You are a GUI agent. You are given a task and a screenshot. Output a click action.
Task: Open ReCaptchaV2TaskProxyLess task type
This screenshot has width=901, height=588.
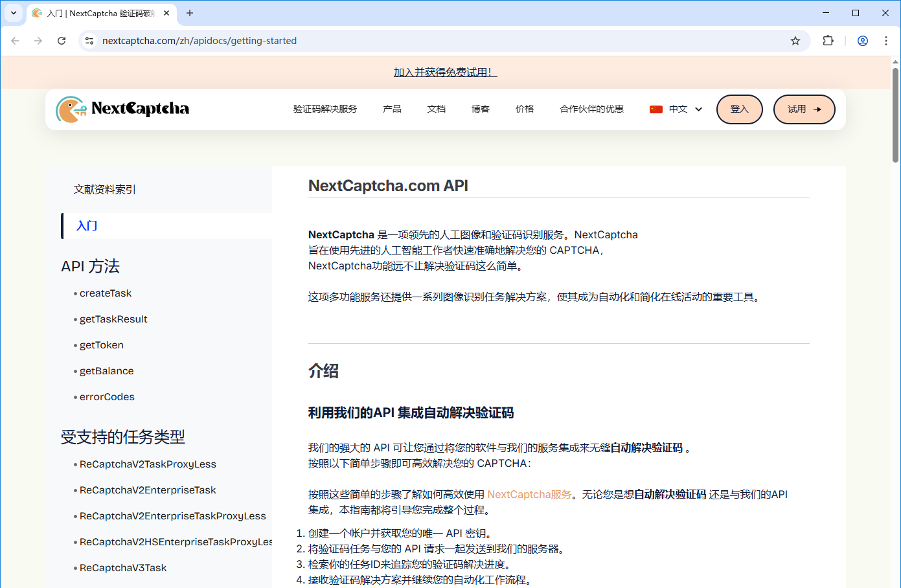click(148, 464)
